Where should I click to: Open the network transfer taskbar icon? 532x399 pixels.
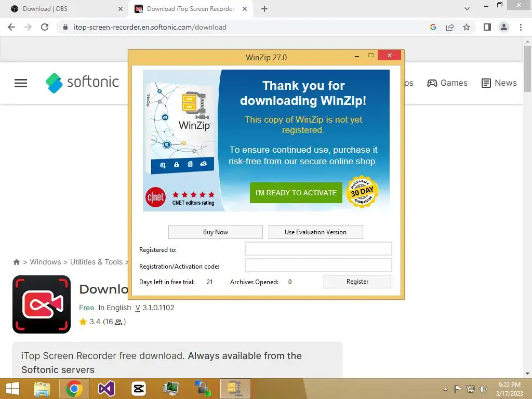click(x=203, y=389)
